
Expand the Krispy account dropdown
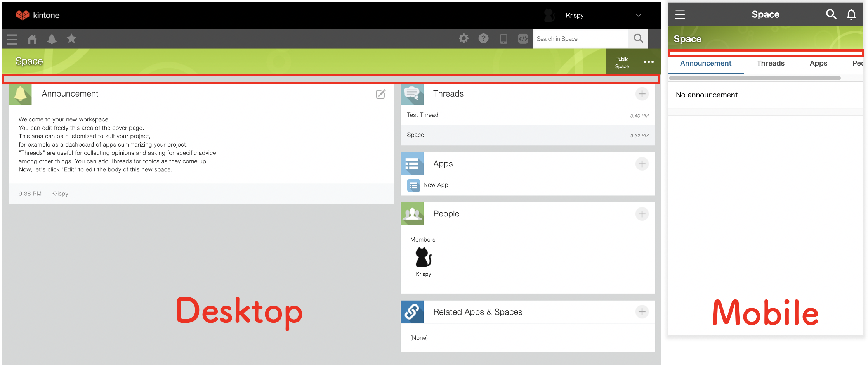coord(638,15)
